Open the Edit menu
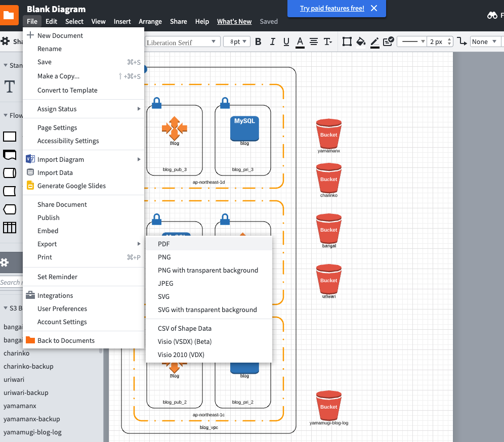The width and height of the screenshot is (504, 442). click(x=51, y=22)
